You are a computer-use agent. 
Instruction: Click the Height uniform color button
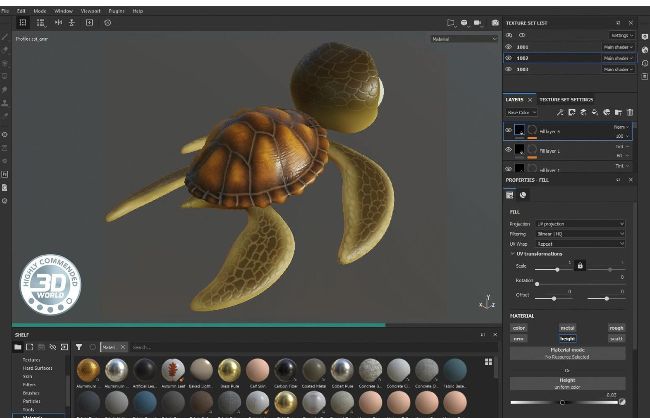[567, 383]
